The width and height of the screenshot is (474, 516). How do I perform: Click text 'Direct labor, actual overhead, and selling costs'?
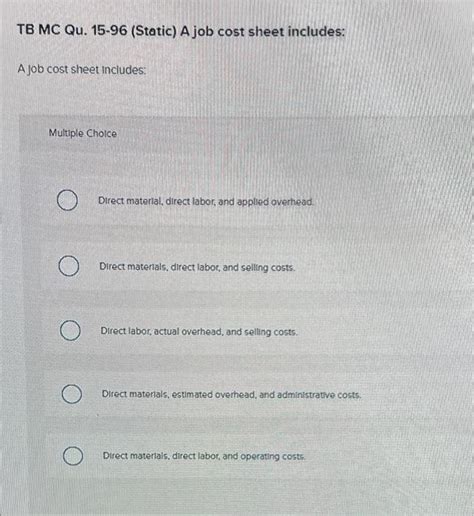199,331
